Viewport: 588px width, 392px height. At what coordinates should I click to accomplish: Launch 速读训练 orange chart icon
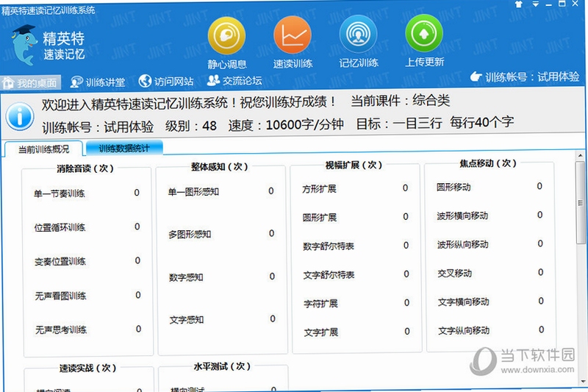[293, 35]
